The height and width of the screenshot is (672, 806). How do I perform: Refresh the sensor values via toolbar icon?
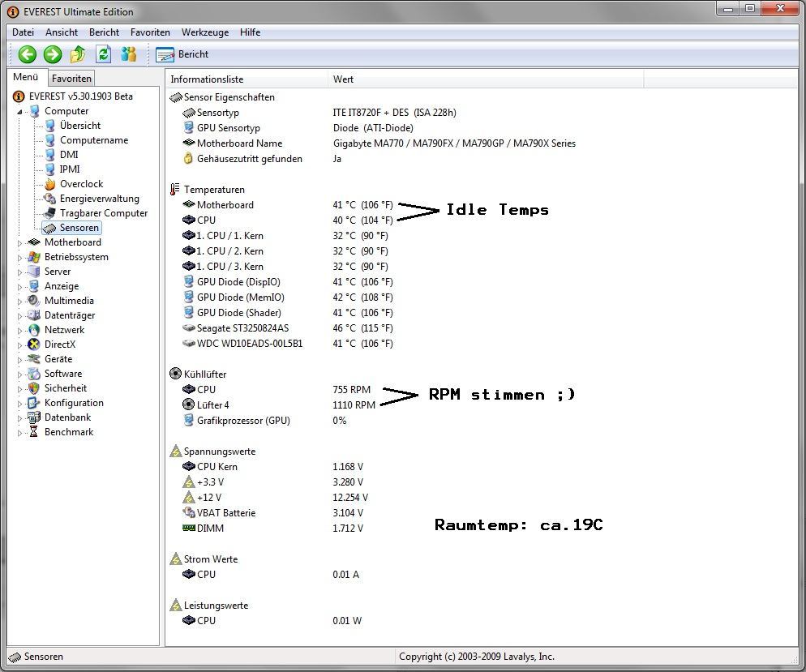103,54
